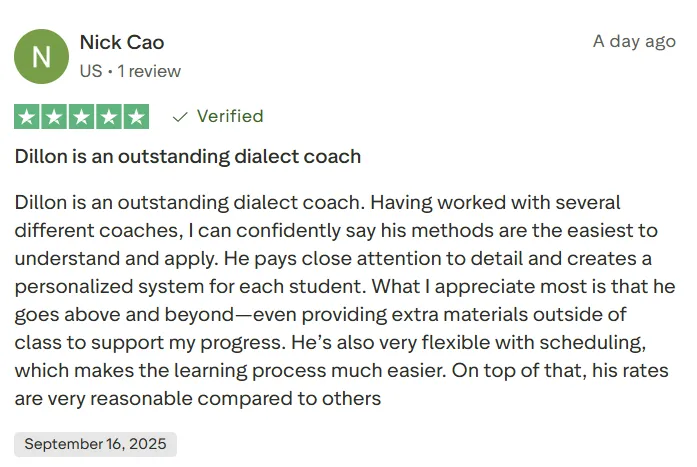Click the fifth (last) rating star
This screenshot has width=697, height=467.
click(135, 117)
